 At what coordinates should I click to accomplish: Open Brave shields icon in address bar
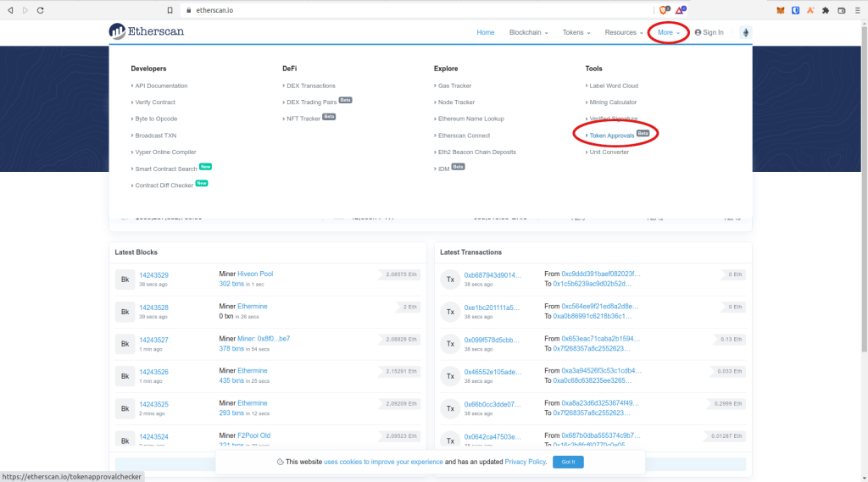pyautogui.click(x=665, y=10)
